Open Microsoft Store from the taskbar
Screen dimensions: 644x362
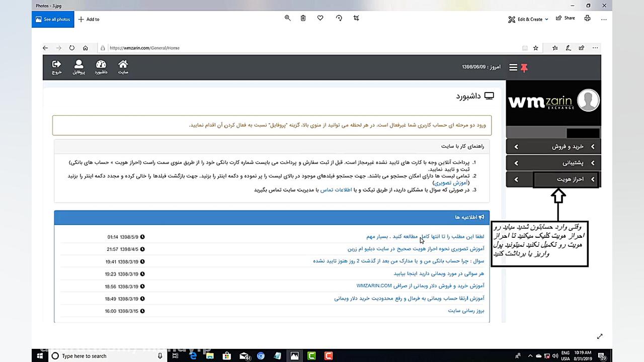[x=226, y=356]
